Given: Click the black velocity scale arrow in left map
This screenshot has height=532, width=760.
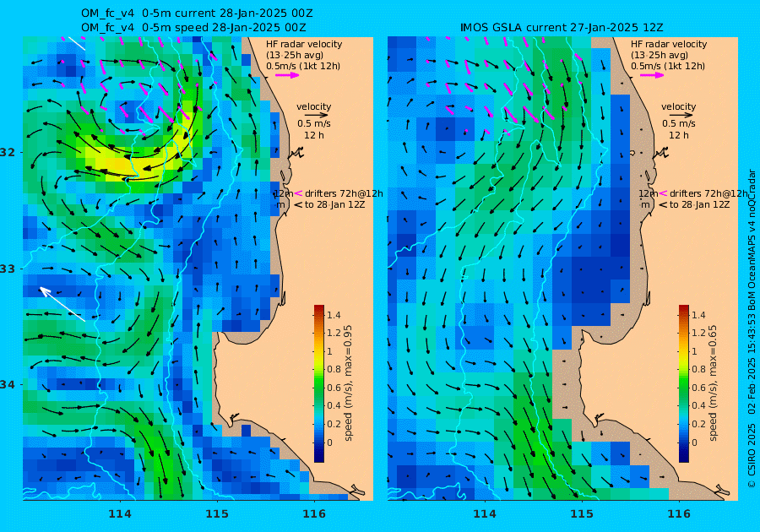Looking at the screenshot, I should point(316,116).
